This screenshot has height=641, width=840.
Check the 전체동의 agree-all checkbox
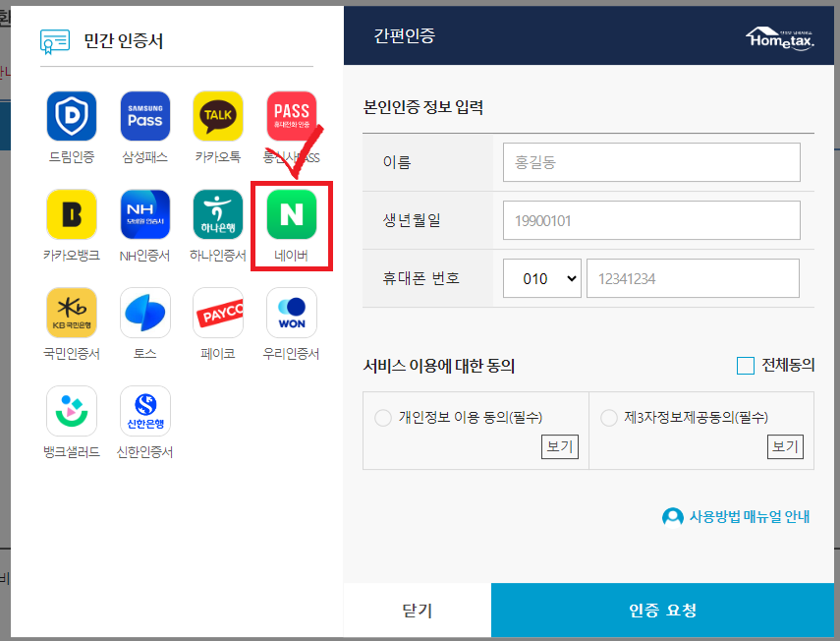coord(745,366)
